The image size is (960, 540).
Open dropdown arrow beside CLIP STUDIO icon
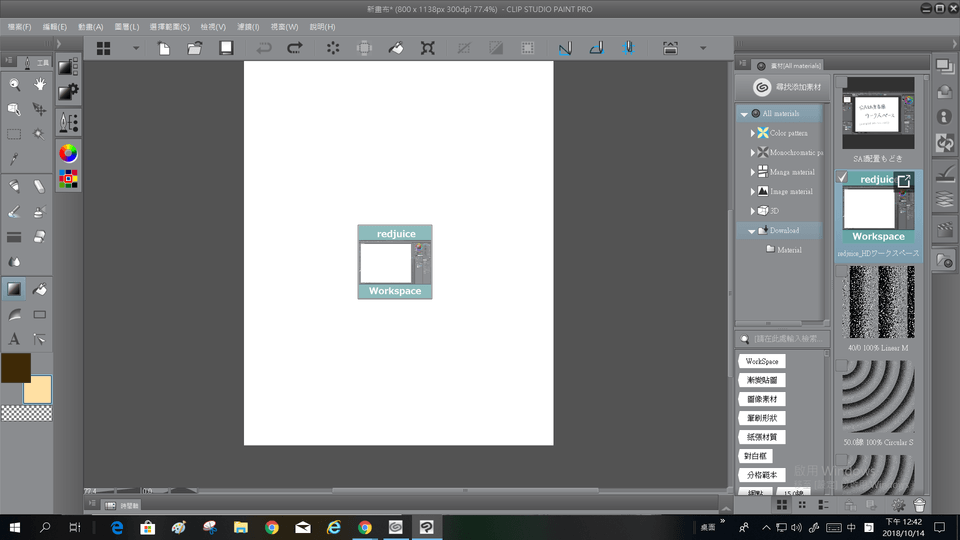click(x=136, y=48)
